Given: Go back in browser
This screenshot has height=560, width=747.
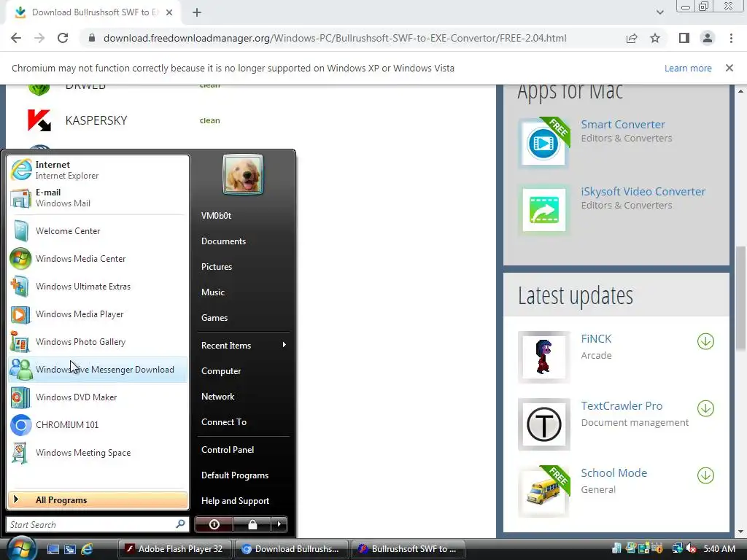Looking at the screenshot, I should pyautogui.click(x=16, y=38).
